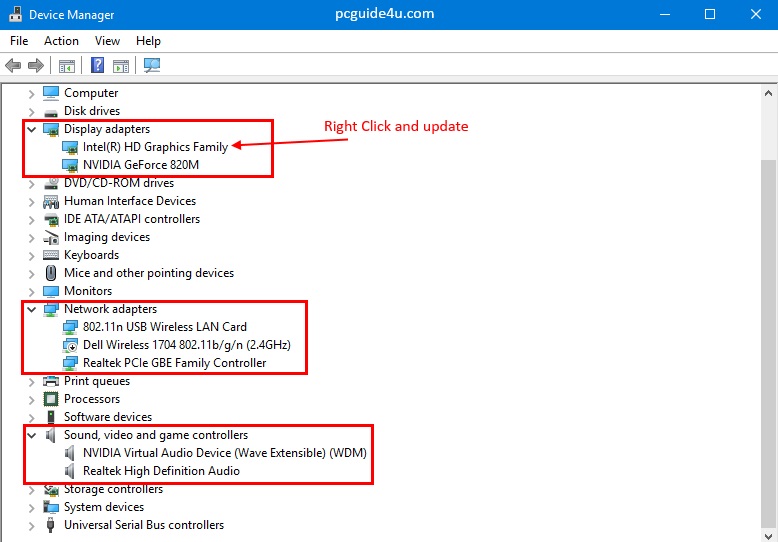Open the View menu
Viewport: 778px width, 542px height.
[107, 41]
